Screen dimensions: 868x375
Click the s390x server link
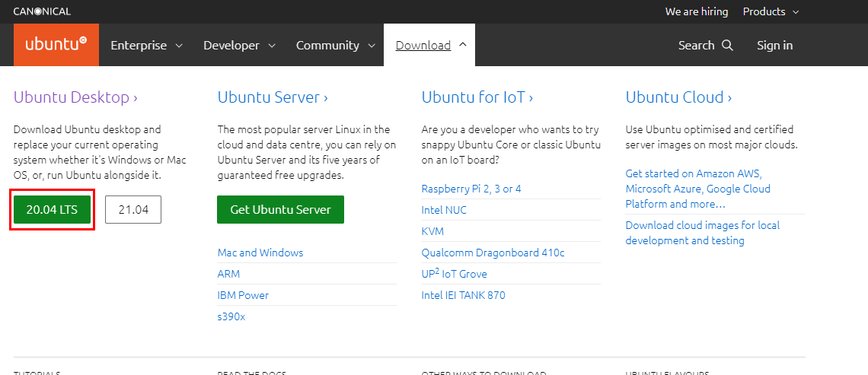pyautogui.click(x=231, y=317)
